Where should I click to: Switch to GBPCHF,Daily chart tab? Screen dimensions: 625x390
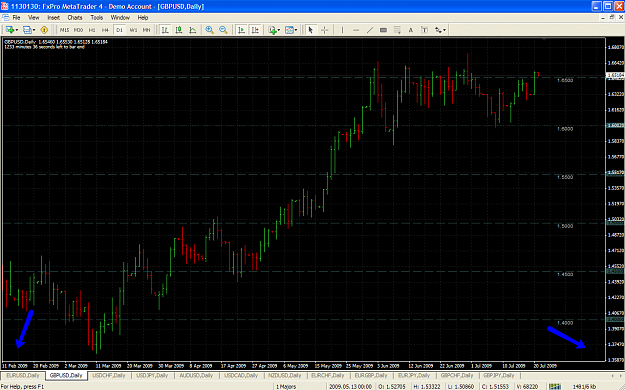coord(457,376)
